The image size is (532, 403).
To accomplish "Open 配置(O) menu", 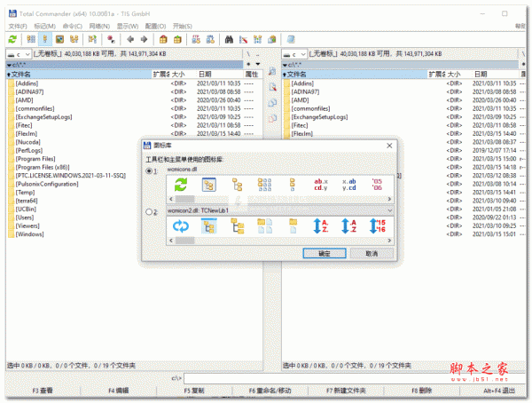I will [155, 26].
